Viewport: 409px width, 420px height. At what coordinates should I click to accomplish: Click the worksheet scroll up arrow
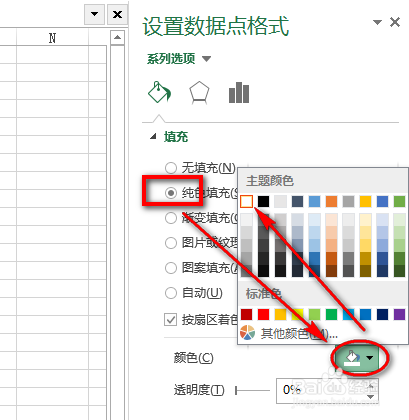[117, 37]
